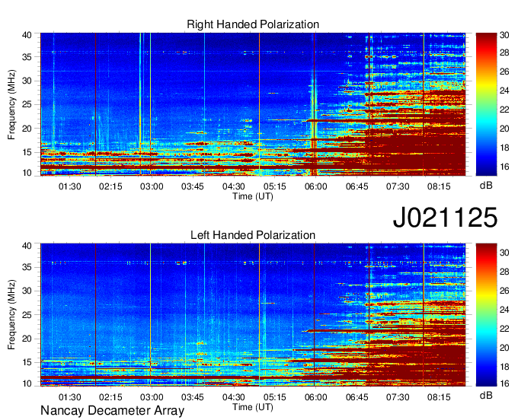Click 03:45 time tick under Left Handed plot
The width and height of the screenshot is (518, 420).
(193, 397)
